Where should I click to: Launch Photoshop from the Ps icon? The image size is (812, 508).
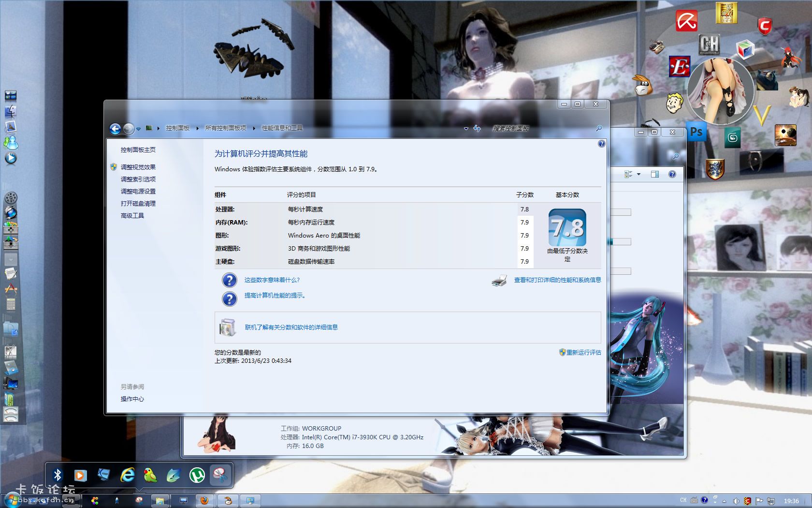point(696,132)
